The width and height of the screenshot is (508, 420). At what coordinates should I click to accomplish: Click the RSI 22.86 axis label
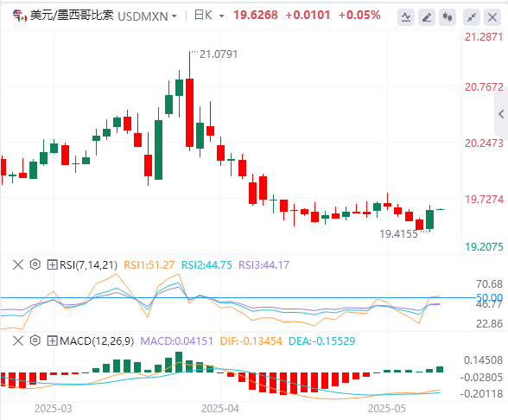coord(489,323)
